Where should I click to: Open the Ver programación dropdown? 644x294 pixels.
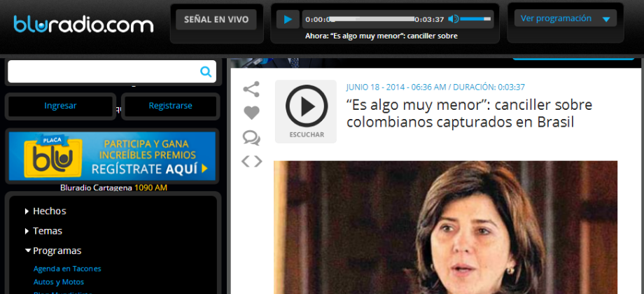click(x=565, y=18)
